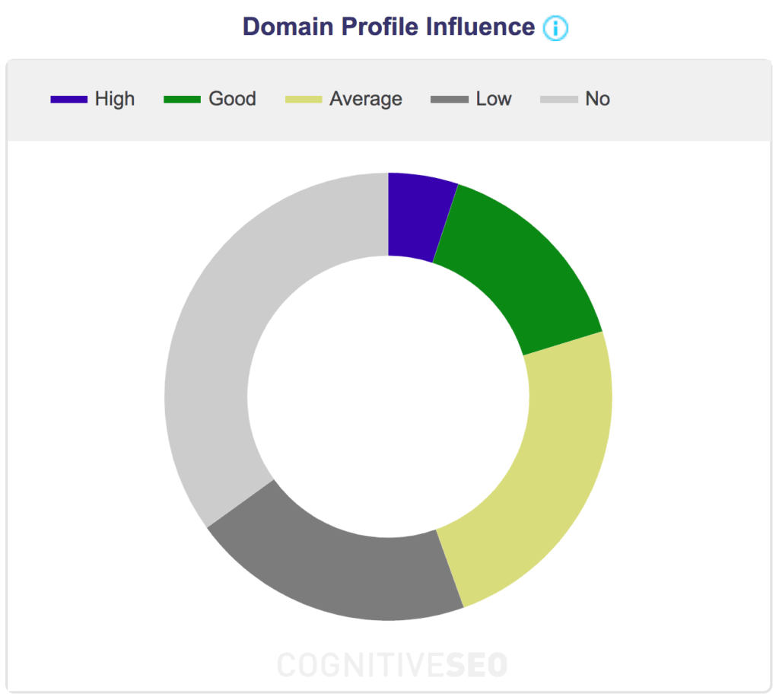
Task: Click the dark gray Low legend swatch
Action: (x=449, y=99)
